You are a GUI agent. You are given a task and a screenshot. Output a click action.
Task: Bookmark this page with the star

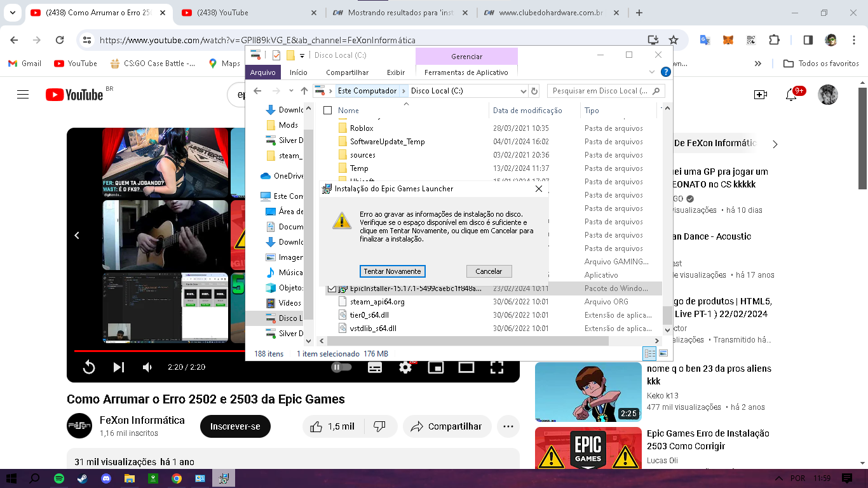pos(674,40)
